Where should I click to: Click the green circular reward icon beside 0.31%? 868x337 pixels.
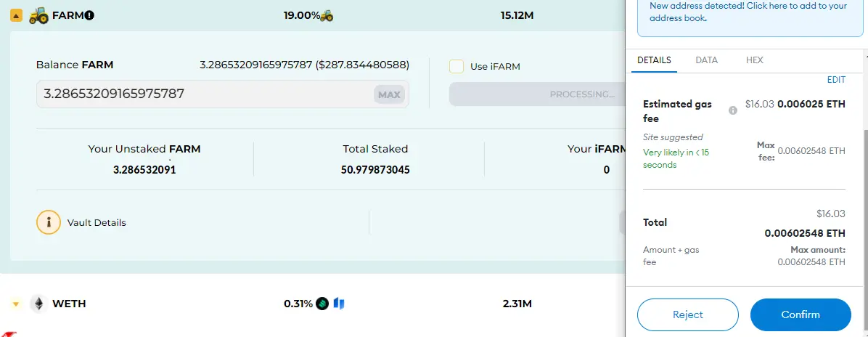tap(322, 304)
